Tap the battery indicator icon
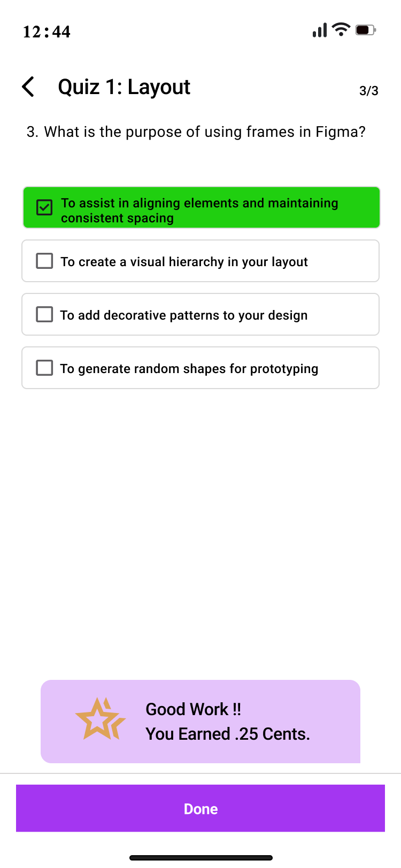This screenshot has width=401, height=868. [x=366, y=30]
